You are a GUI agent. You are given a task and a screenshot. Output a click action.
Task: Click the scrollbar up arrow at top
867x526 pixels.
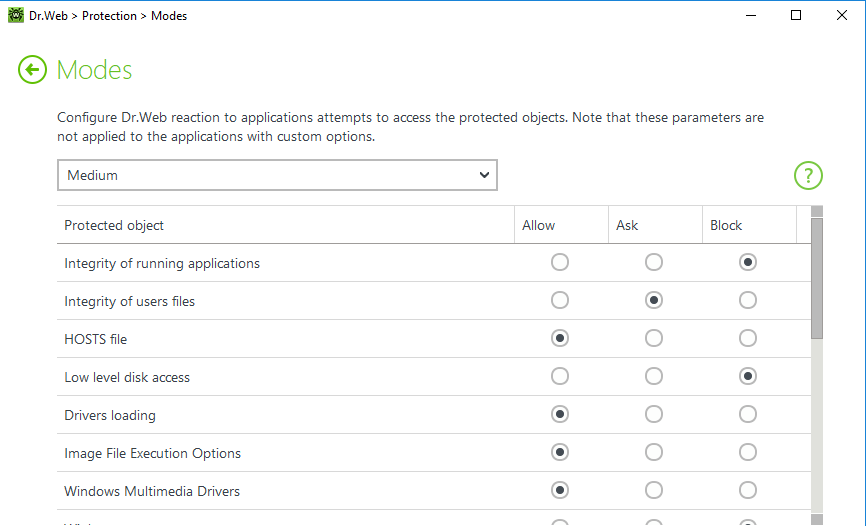pyautogui.click(x=817, y=211)
